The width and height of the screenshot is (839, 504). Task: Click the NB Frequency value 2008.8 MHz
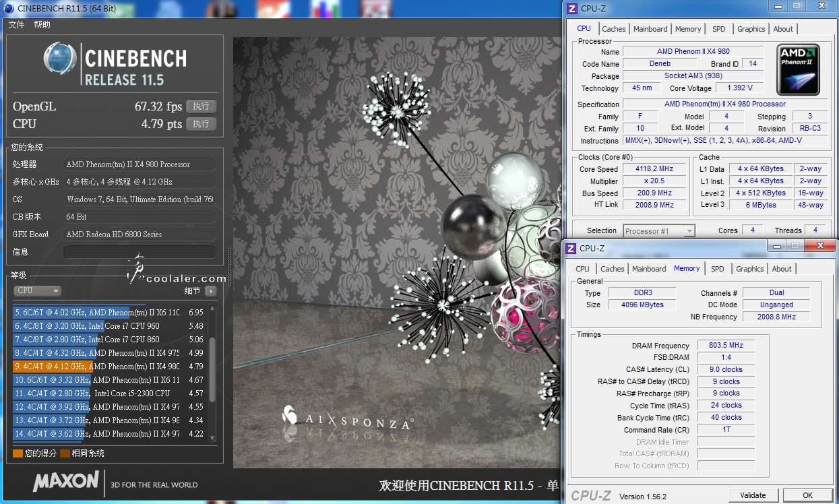coord(776,317)
